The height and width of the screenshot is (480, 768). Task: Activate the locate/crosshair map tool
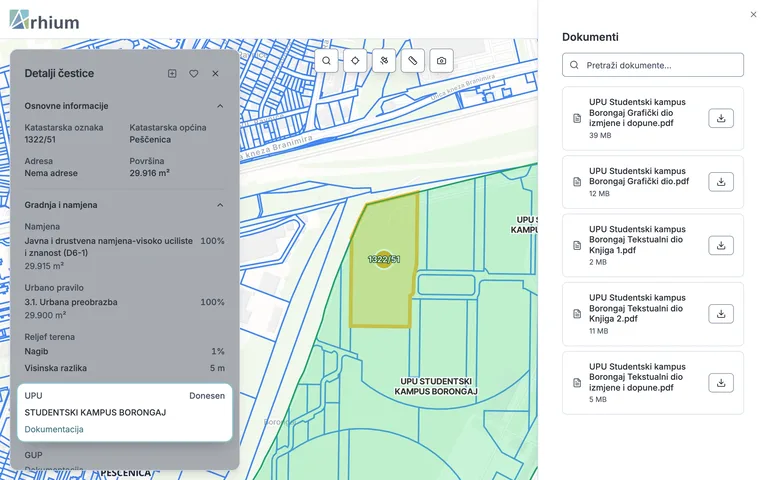355,61
